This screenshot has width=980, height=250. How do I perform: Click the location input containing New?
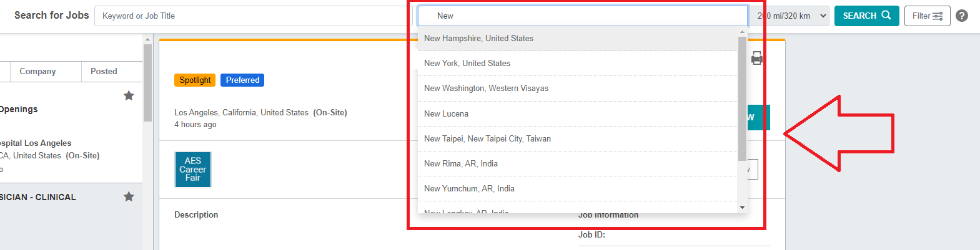(582, 16)
